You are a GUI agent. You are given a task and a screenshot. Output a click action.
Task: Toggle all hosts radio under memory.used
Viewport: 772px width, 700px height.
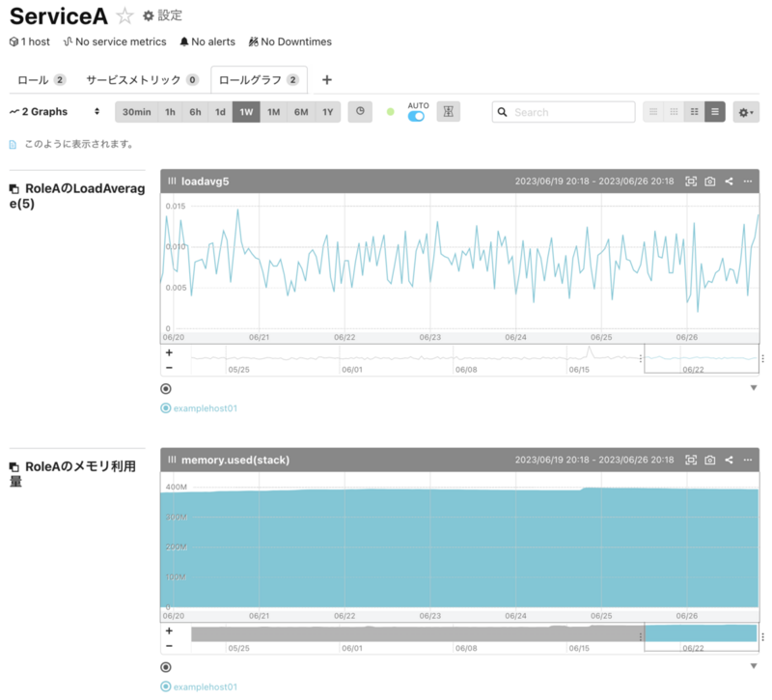pos(166,667)
